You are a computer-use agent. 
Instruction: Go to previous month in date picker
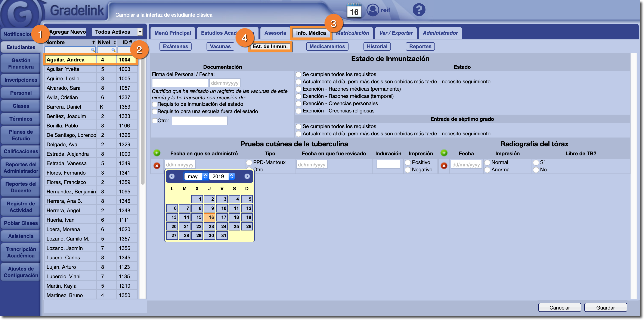(172, 176)
